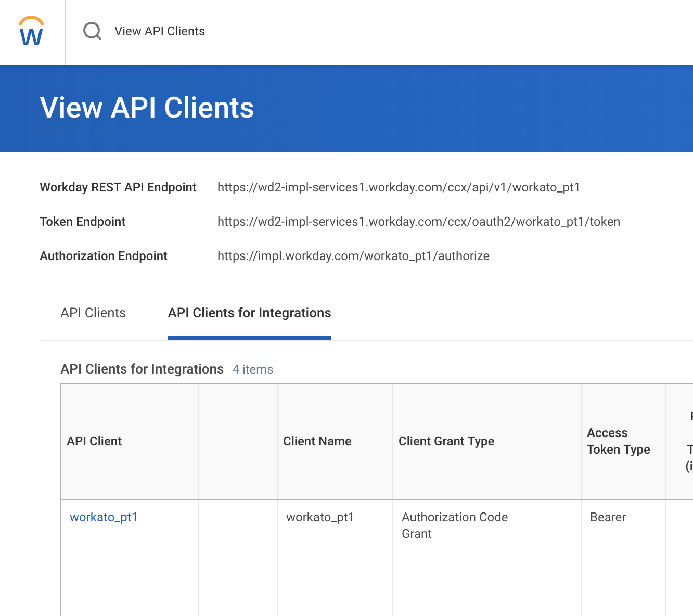The image size is (693, 616).
Task: Click the Authorization Endpoint URL
Action: [353, 256]
